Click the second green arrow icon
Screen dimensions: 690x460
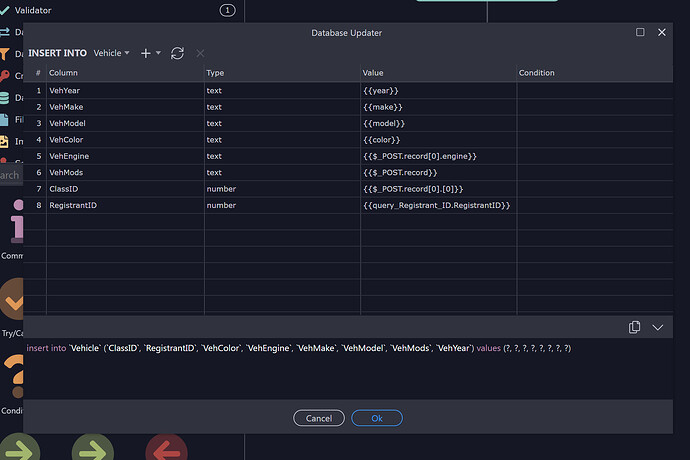[93, 448]
